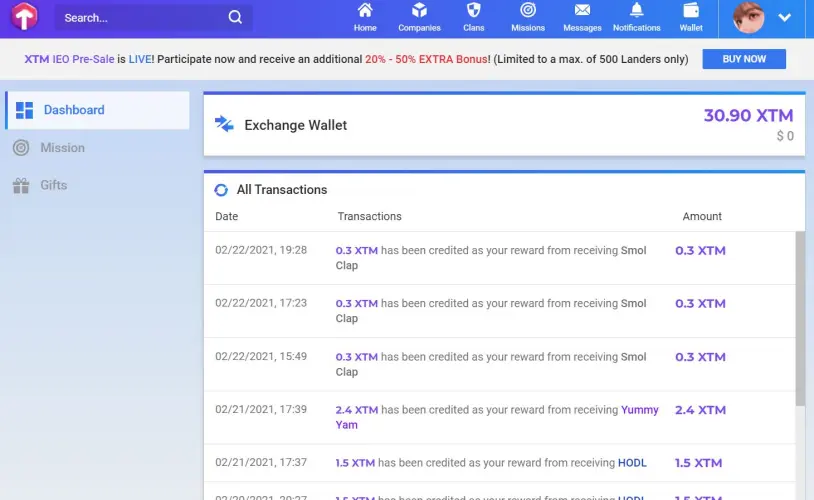Click the 0.3 XTM amount in the 15:49 row
814x500 pixels.
tap(700, 357)
